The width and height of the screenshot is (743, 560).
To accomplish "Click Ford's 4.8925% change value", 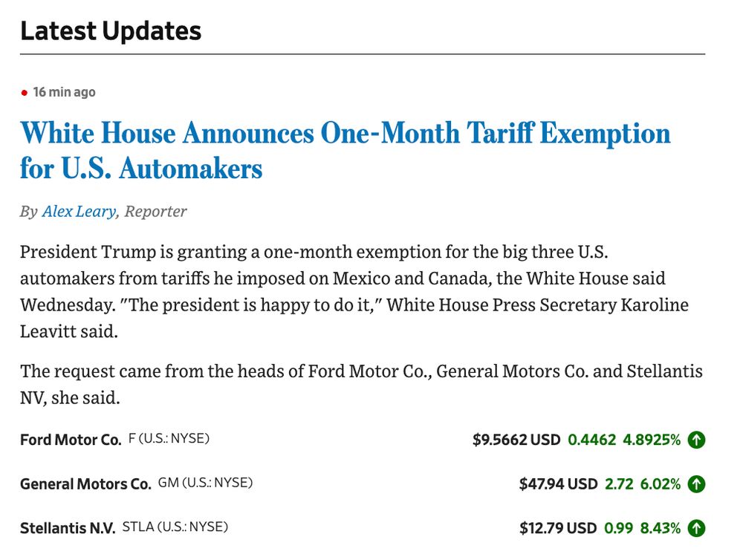I will [x=652, y=440].
